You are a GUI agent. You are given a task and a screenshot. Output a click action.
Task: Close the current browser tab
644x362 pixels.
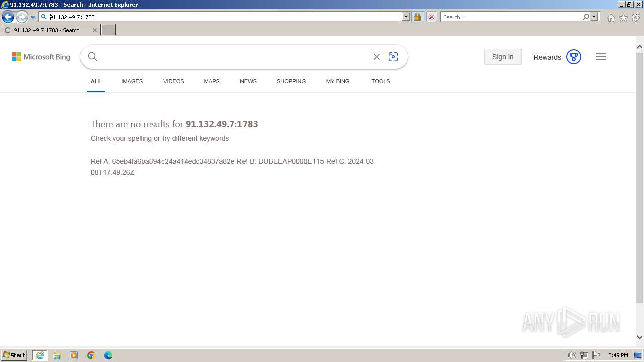(94, 30)
